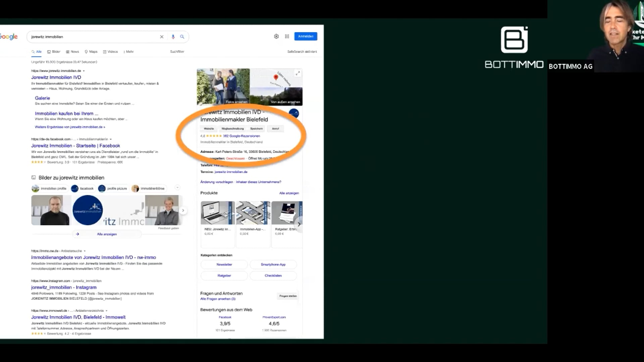Viewport: 644px width, 362px height.
Task: Open the Mehr menu
Action: click(128, 52)
